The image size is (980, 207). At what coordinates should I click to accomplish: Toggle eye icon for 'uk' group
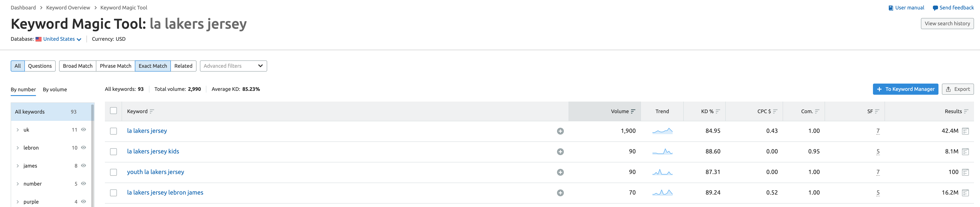83,130
